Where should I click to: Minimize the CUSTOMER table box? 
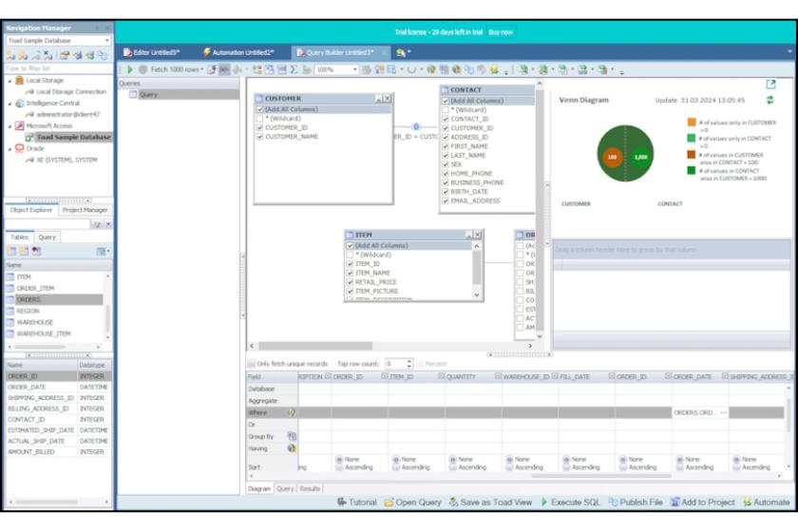tap(379, 98)
